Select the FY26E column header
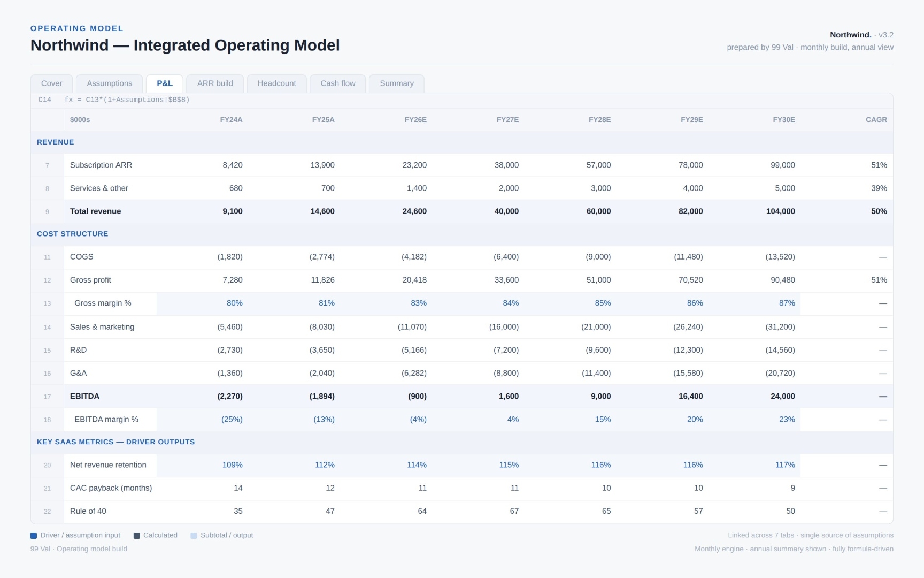Screen dimensions: 924x578 pos(415,120)
